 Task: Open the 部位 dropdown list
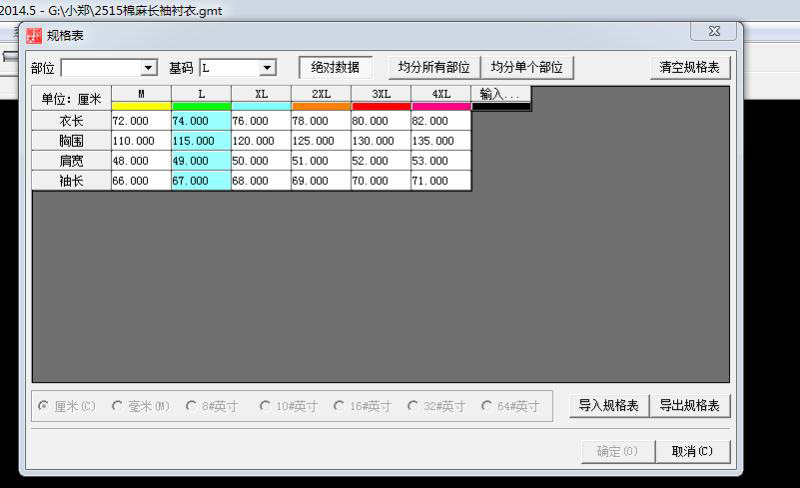coord(148,67)
